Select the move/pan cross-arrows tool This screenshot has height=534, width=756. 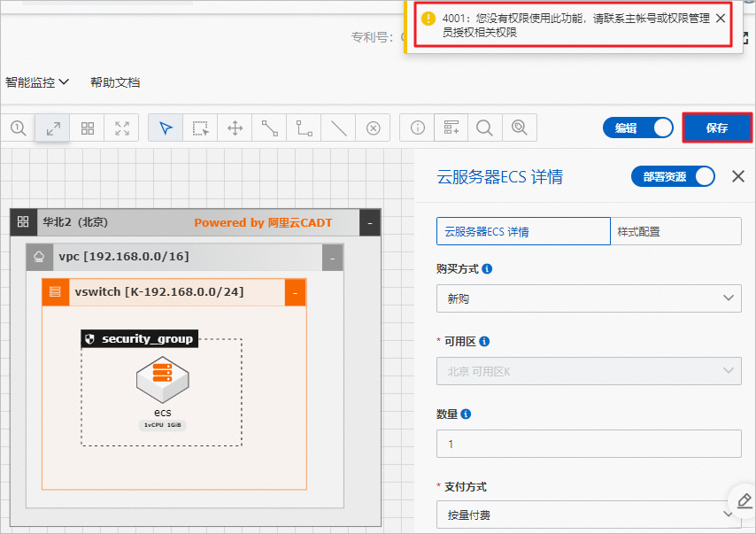[x=235, y=128]
